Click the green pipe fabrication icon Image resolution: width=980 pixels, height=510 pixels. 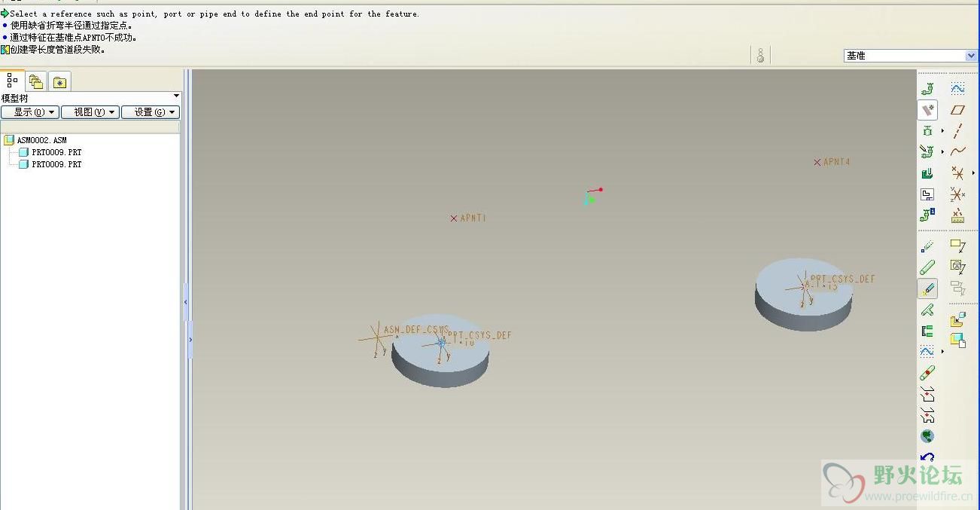[x=927, y=173]
